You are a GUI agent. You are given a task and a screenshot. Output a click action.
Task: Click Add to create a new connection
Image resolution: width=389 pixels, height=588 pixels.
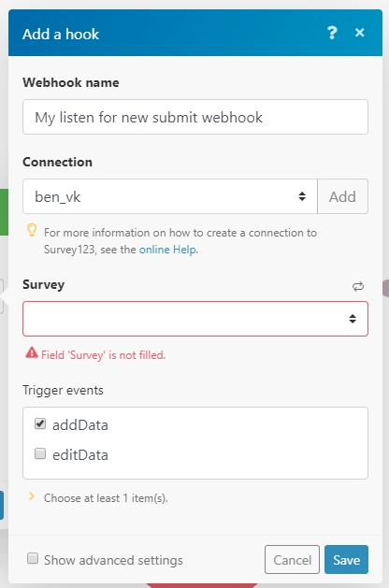342,196
